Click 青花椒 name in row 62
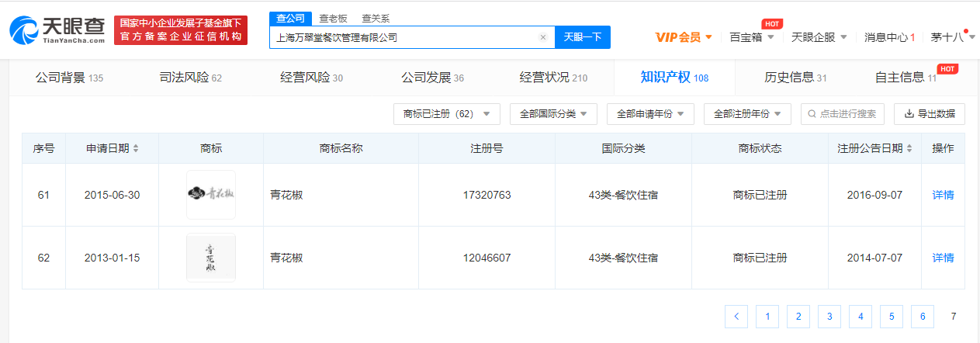 pos(286,258)
